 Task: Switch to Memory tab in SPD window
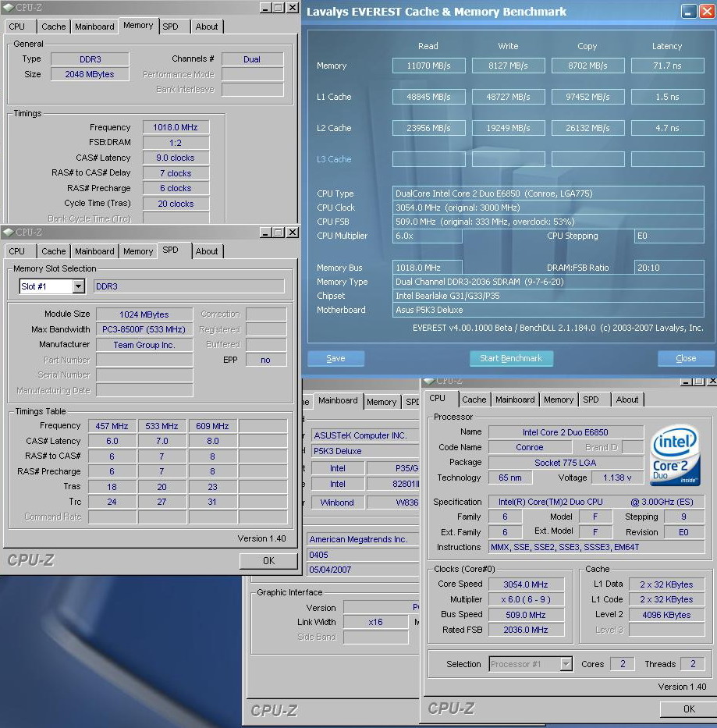click(138, 251)
